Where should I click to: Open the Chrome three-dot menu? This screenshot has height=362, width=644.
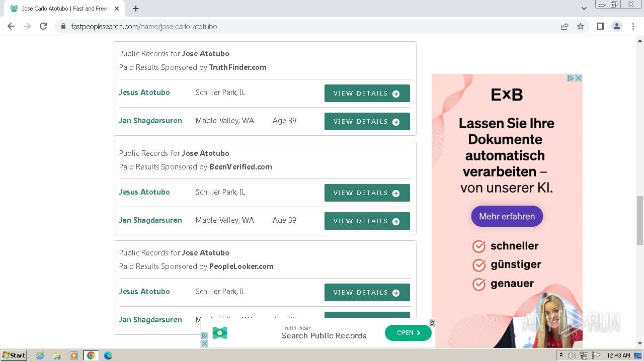633,26
